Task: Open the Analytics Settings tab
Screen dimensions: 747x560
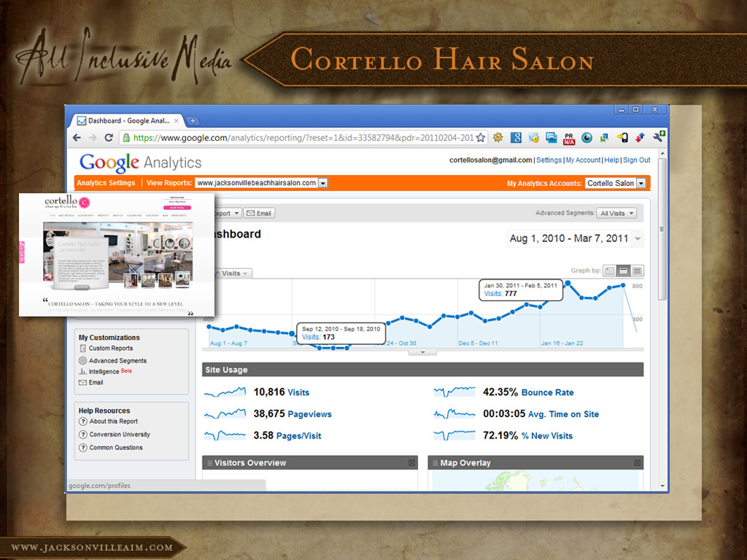Action: tap(106, 183)
